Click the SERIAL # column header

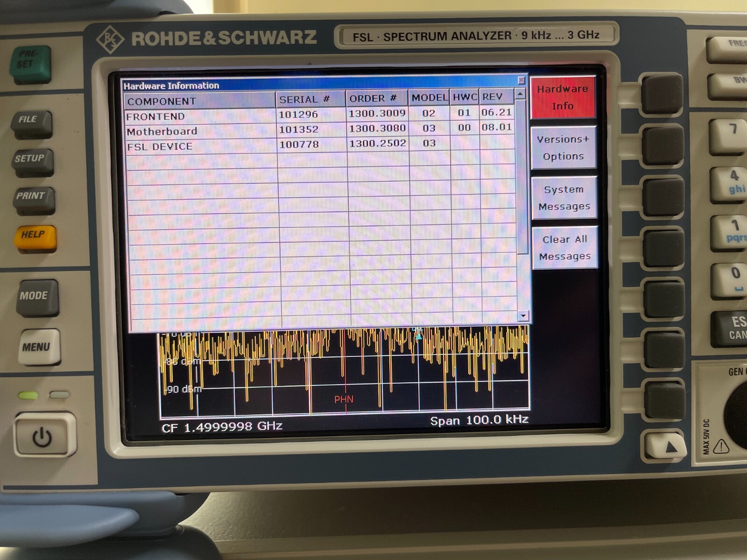point(310,99)
